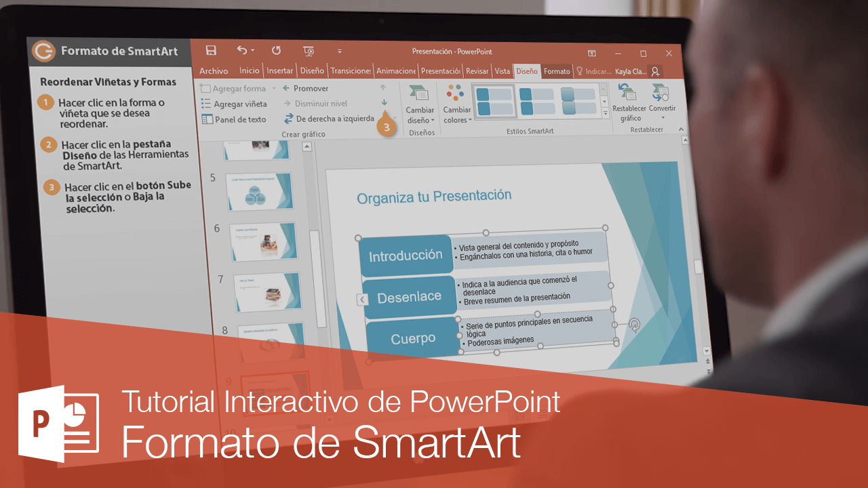Image resolution: width=868 pixels, height=488 pixels.
Task: Click bullet Poderosas imágenes
Action: (500, 342)
